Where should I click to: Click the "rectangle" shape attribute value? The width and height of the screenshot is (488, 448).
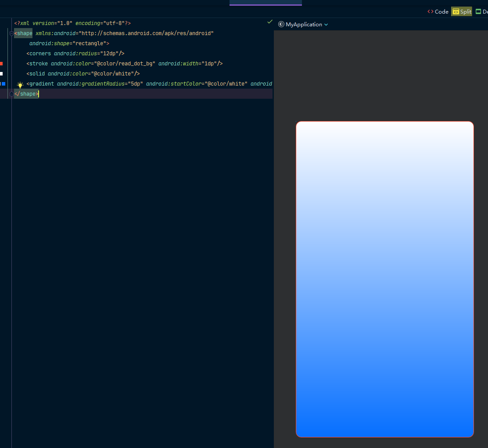click(x=90, y=43)
